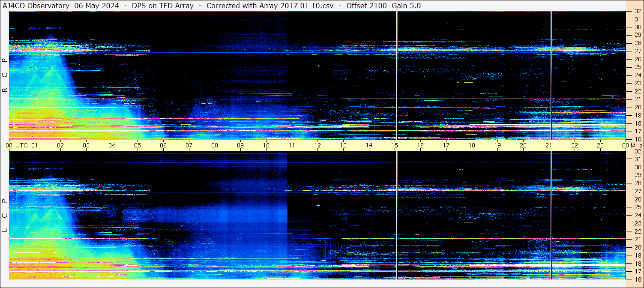644x288 pixels.
Task: Click the "16" MHz label in LCP panel scale
Action: coord(637,279)
